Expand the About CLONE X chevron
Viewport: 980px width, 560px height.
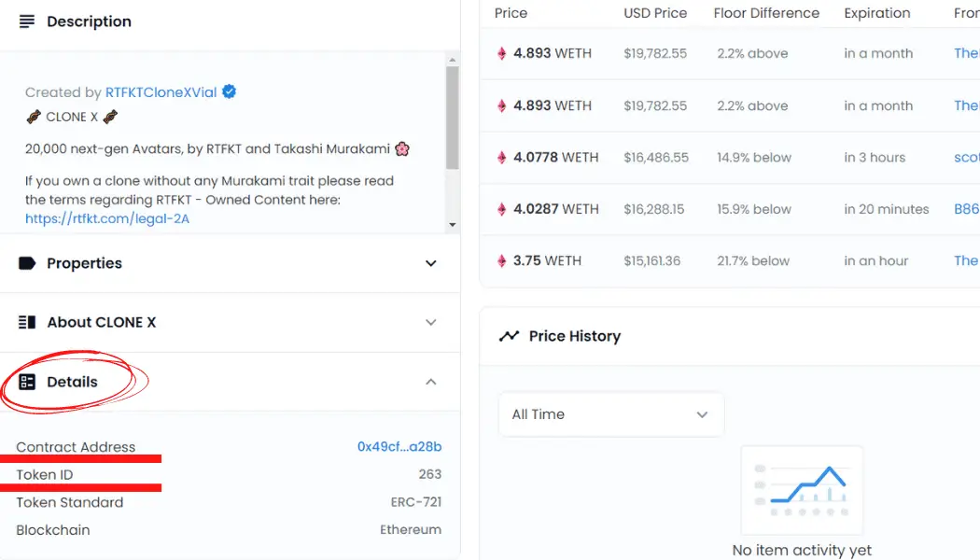(x=431, y=322)
